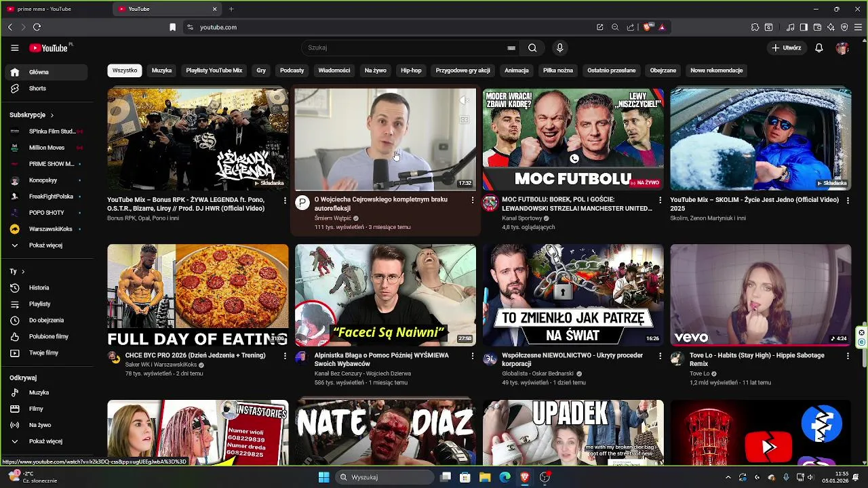
Task: Unmute the hovered video preview
Action: 465,100
